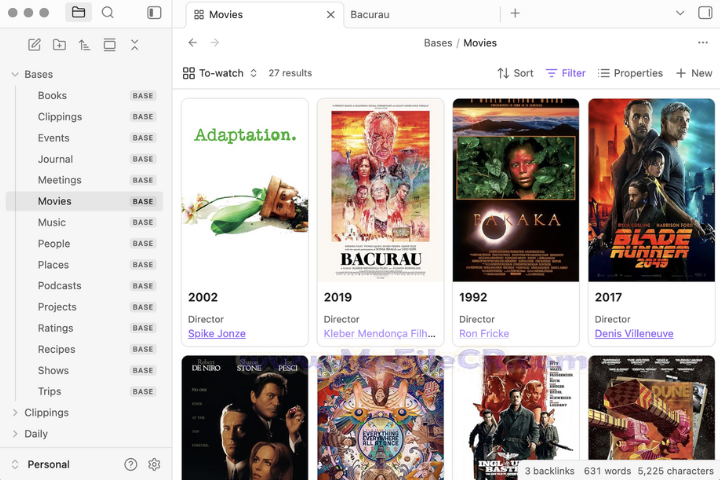720x480 pixels.
Task: Navigate forward with right arrow
Action: (x=214, y=43)
